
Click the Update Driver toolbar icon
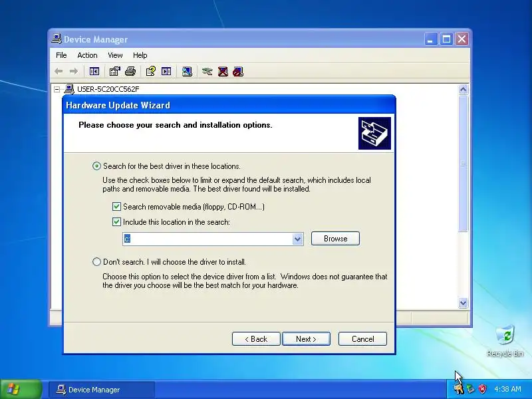[207, 71]
